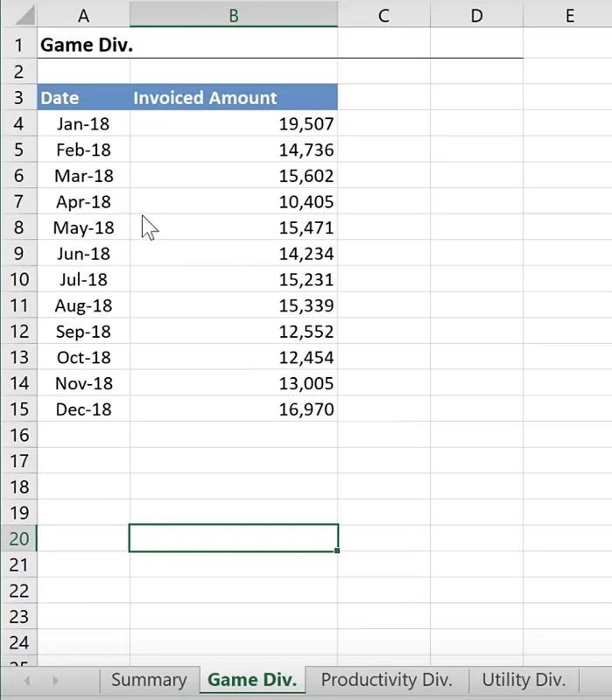Select the cell containing 10,405
The width and height of the screenshot is (612, 700).
(x=233, y=201)
